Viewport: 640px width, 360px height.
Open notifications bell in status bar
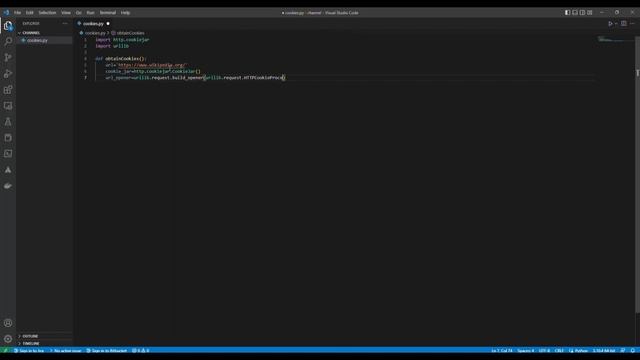tap(632, 350)
